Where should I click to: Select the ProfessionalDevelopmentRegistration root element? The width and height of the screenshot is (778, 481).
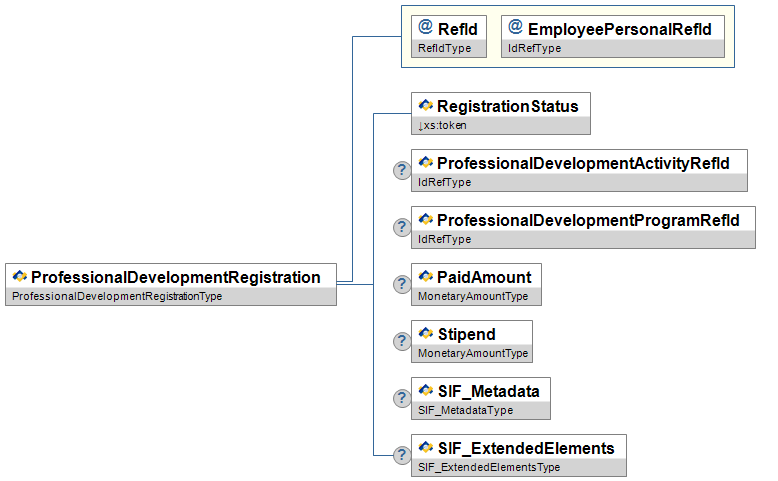click(176, 277)
